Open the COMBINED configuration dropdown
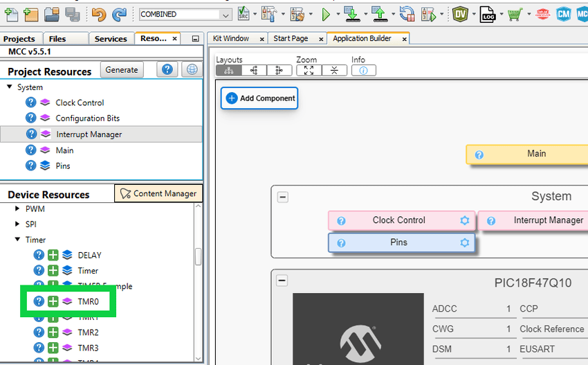This screenshot has height=365, width=588. pos(185,14)
